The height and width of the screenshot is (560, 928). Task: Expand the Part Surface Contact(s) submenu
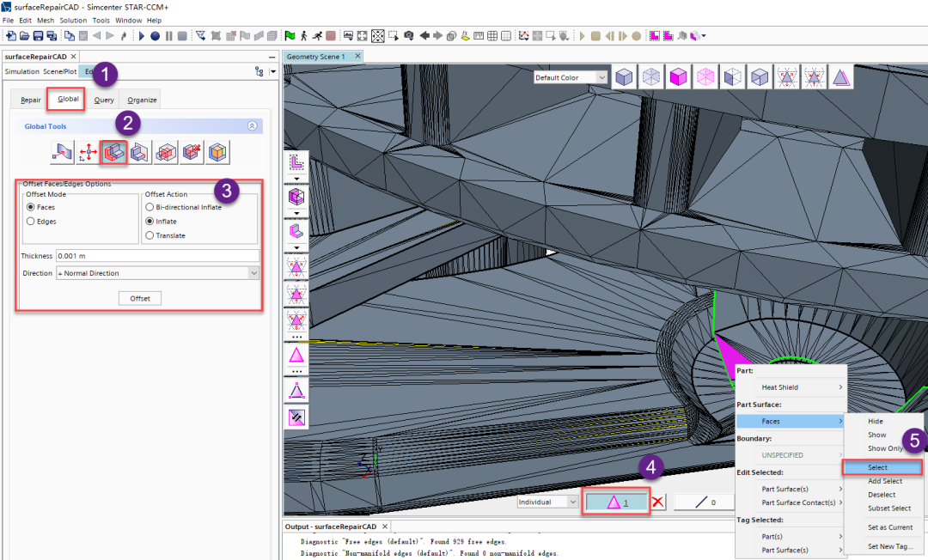pyautogui.click(x=791, y=502)
